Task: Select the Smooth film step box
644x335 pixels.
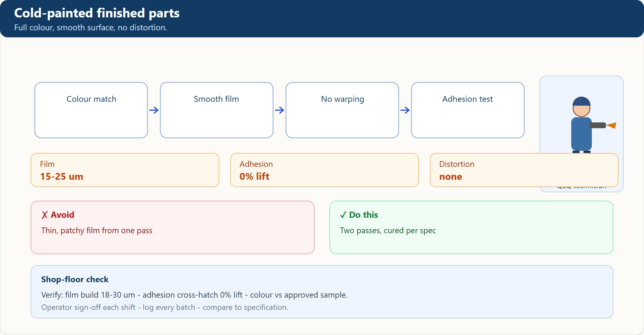Action: (x=217, y=110)
